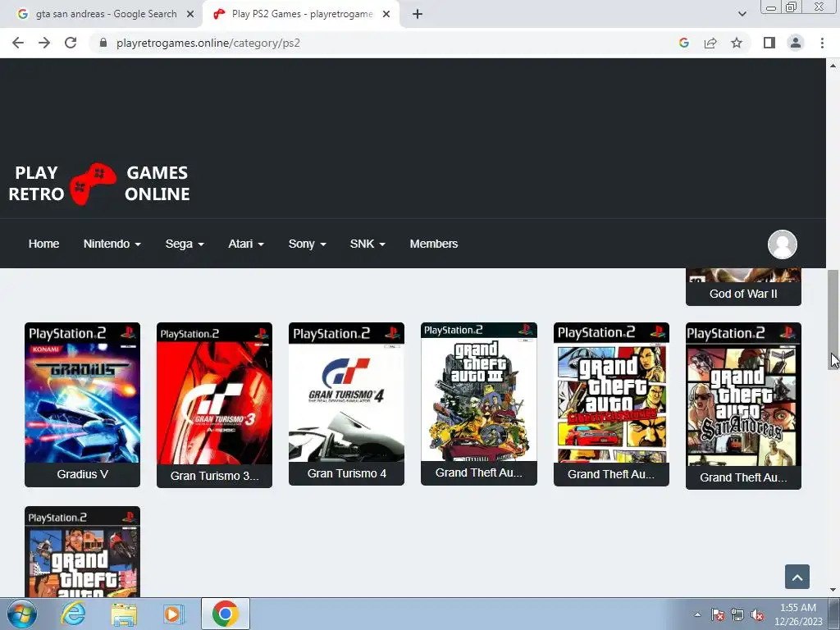Screen dimensions: 840x630
Task: Open the tab search chevron
Action: point(742,14)
